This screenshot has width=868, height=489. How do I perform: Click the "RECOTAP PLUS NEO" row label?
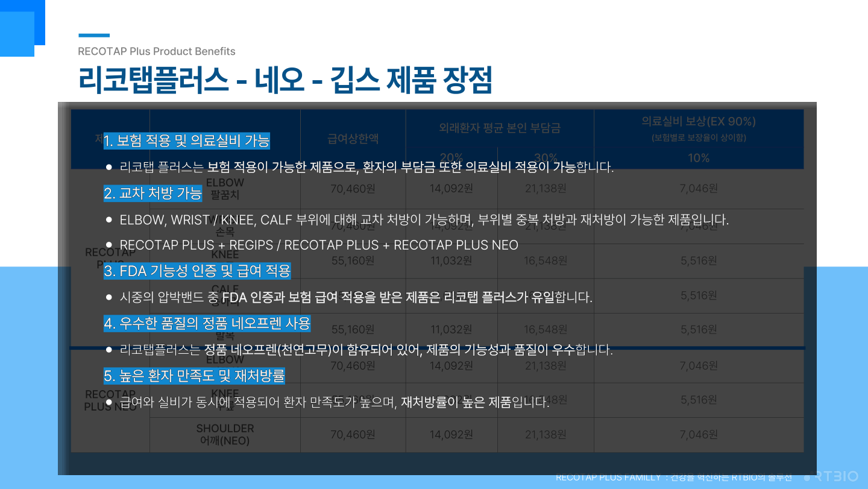pos(110,400)
